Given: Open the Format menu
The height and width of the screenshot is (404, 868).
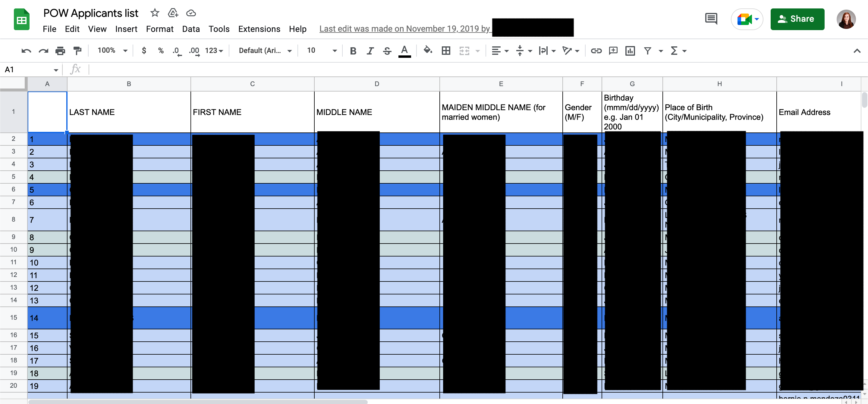Looking at the screenshot, I should [x=159, y=29].
